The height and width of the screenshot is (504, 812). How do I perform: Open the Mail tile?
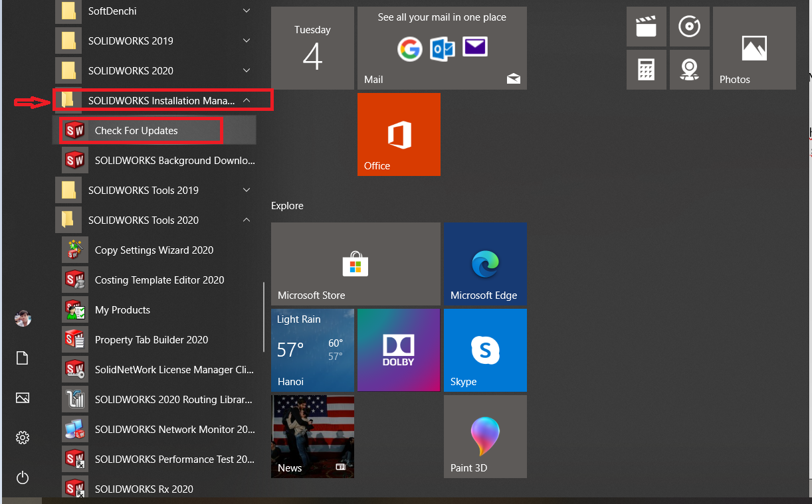coord(442,48)
